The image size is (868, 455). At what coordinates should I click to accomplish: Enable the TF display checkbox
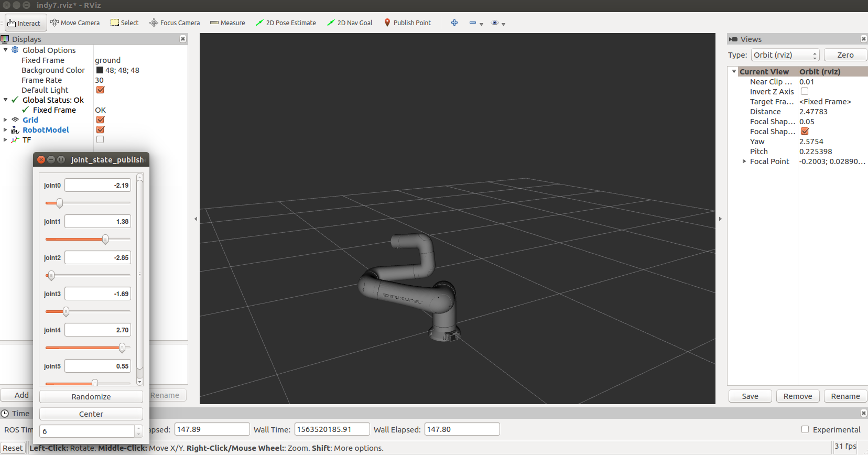pos(100,139)
